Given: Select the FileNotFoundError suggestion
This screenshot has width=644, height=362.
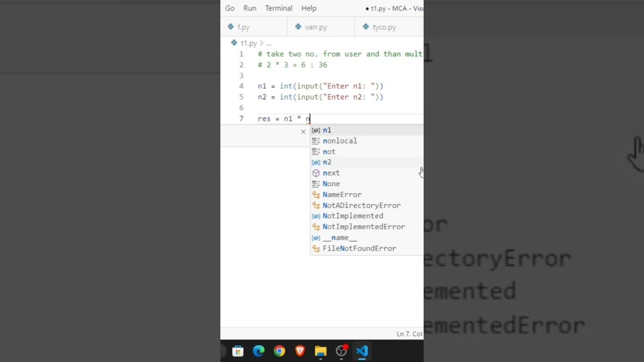Looking at the screenshot, I should click(367, 248).
